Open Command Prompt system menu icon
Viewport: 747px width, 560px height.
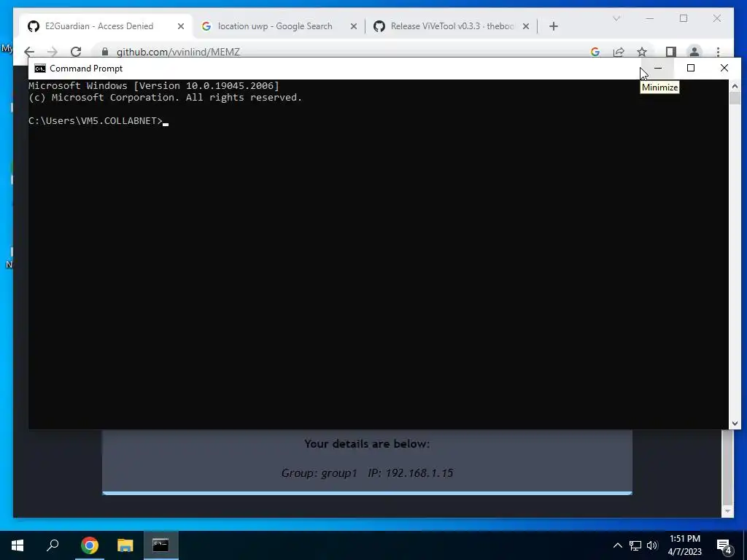[x=40, y=69]
